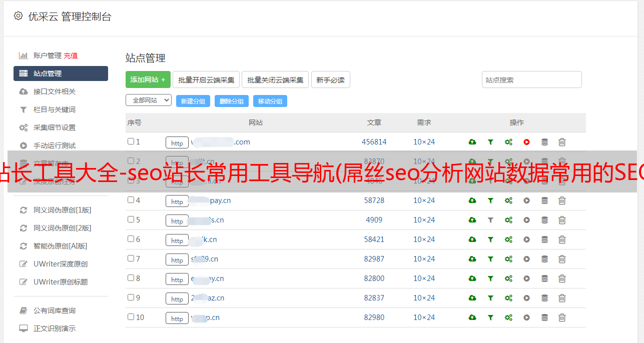
Task: Click the gear icon beside 优采云 管理控制台
Action: pyautogui.click(x=18, y=16)
